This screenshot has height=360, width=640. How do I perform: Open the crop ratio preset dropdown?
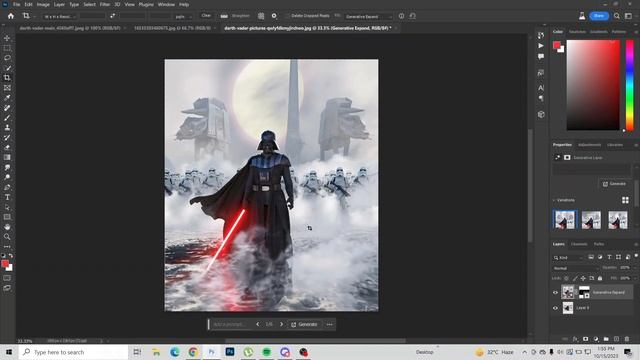tap(60, 16)
